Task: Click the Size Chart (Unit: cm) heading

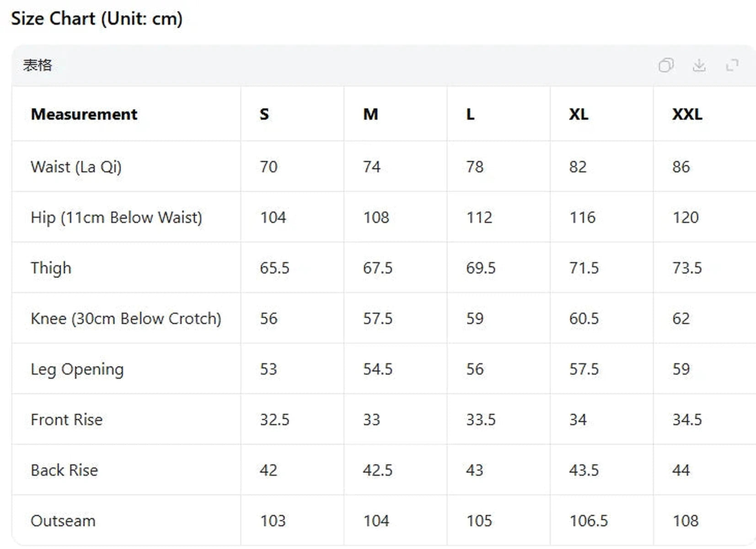Action: pyautogui.click(x=97, y=19)
